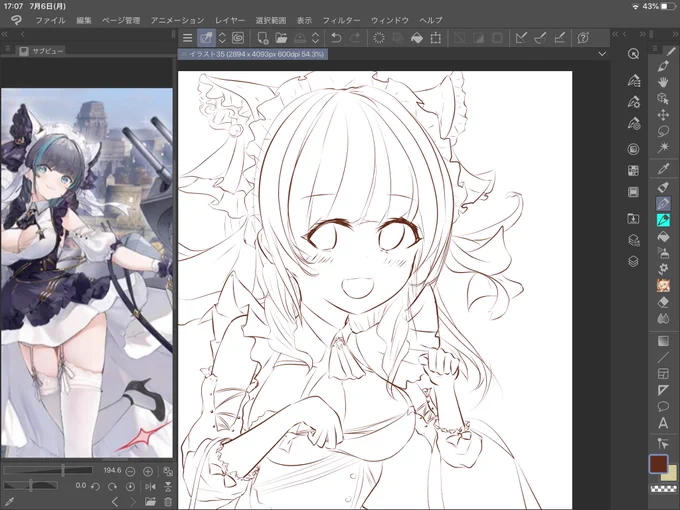Open the scale/rotate transform tool
Screen dimensions: 680x510
[435, 38]
